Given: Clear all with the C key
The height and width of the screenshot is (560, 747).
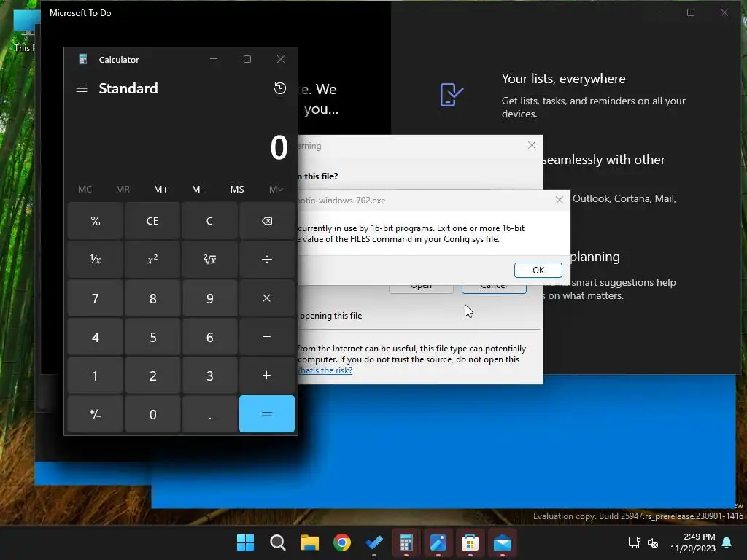Looking at the screenshot, I should point(209,221).
